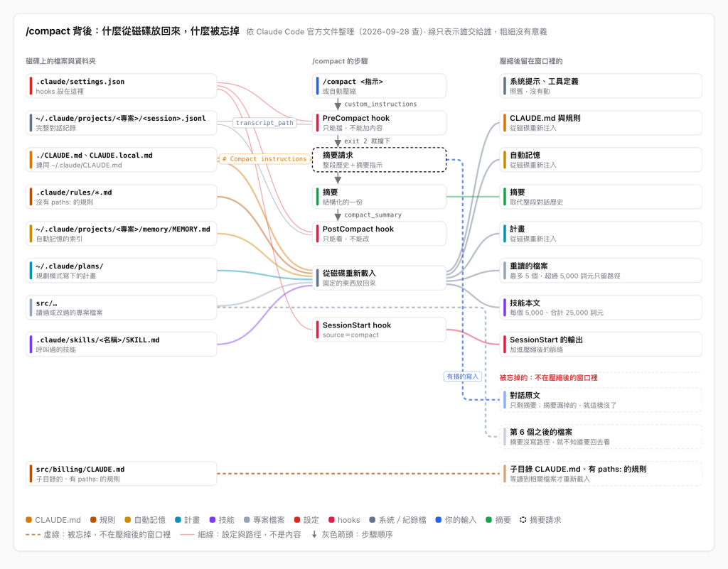Click the transcript_path edge label

pos(264,123)
